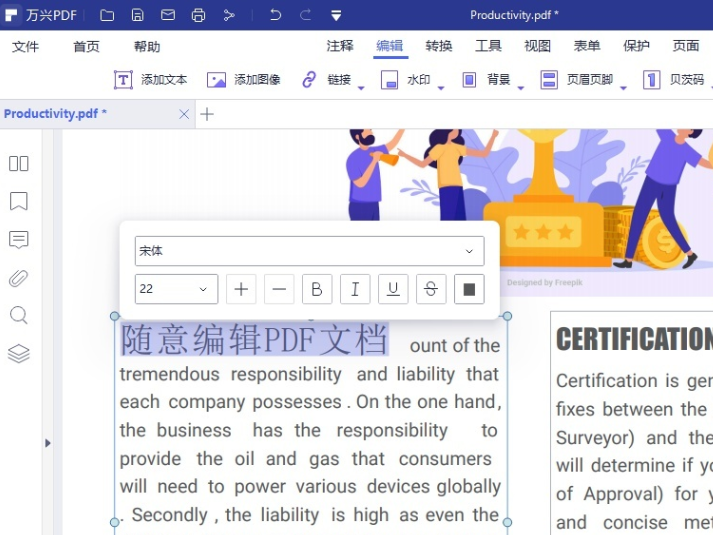Open the 帮助 menu
The height and width of the screenshot is (535, 713).
(147, 46)
